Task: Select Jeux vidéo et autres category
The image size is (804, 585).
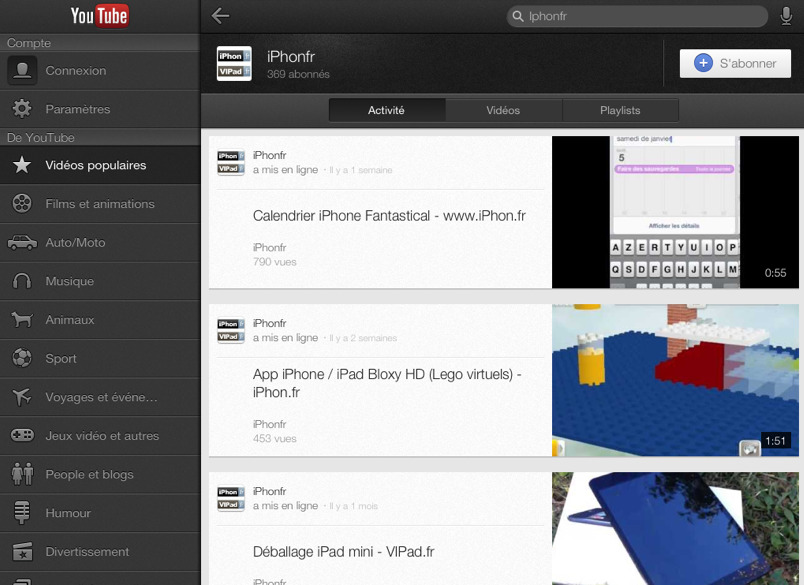Action: pyautogui.click(x=100, y=436)
